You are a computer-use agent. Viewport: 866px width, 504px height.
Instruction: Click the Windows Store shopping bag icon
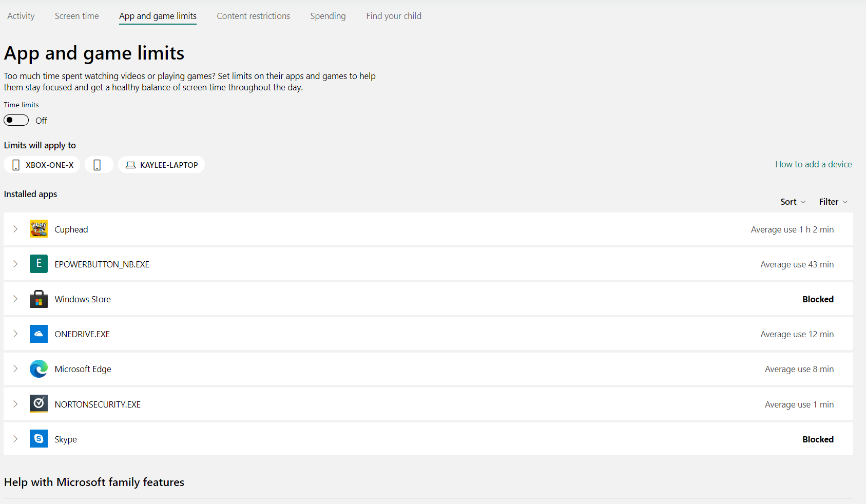(x=39, y=299)
